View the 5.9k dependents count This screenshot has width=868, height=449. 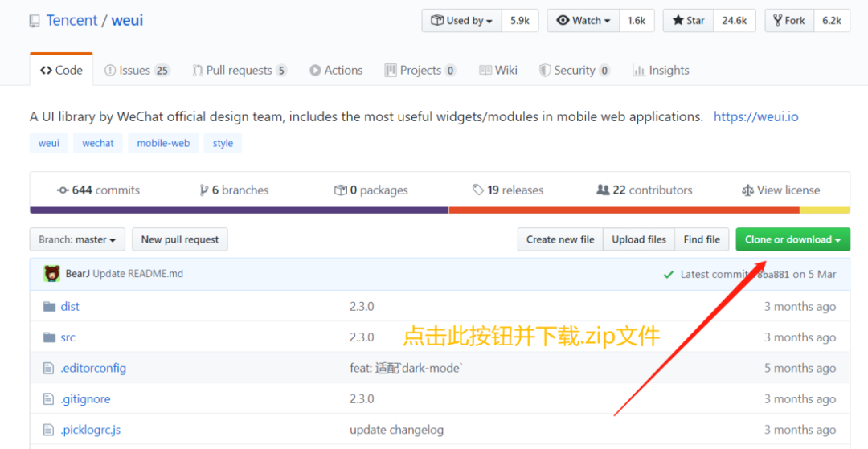(x=520, y=20)
